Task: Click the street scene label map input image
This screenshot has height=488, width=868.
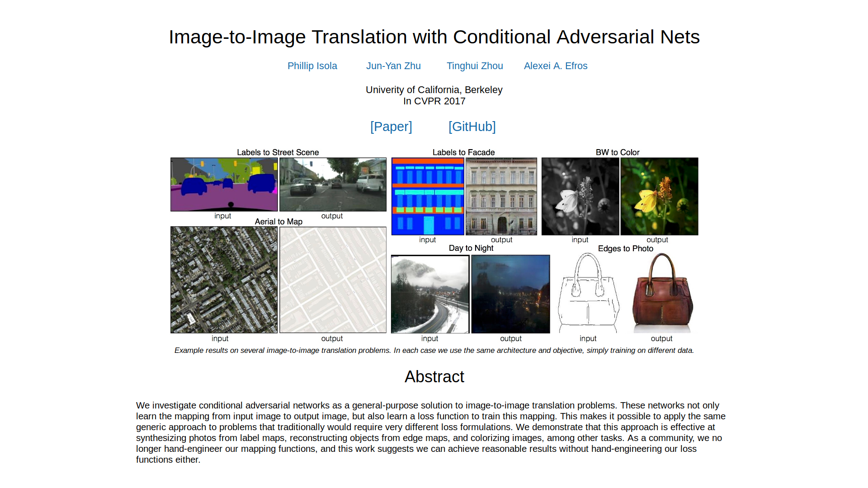Action: tap(224, 184)
